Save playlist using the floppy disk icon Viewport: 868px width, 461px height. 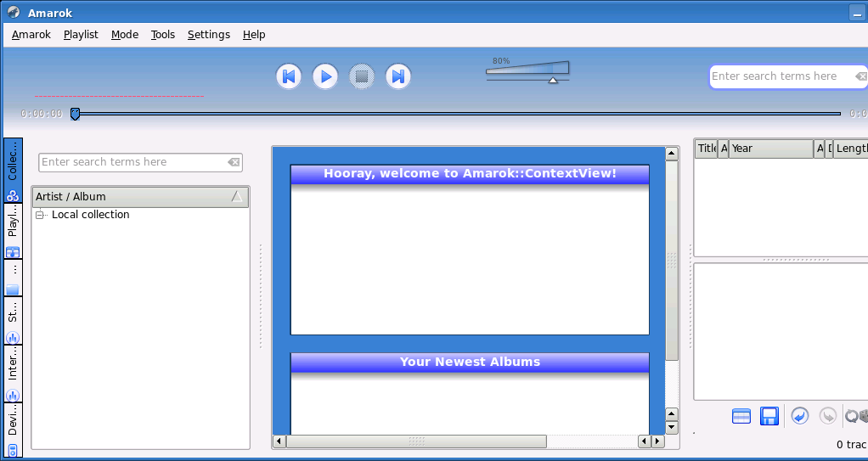[769, 416]
